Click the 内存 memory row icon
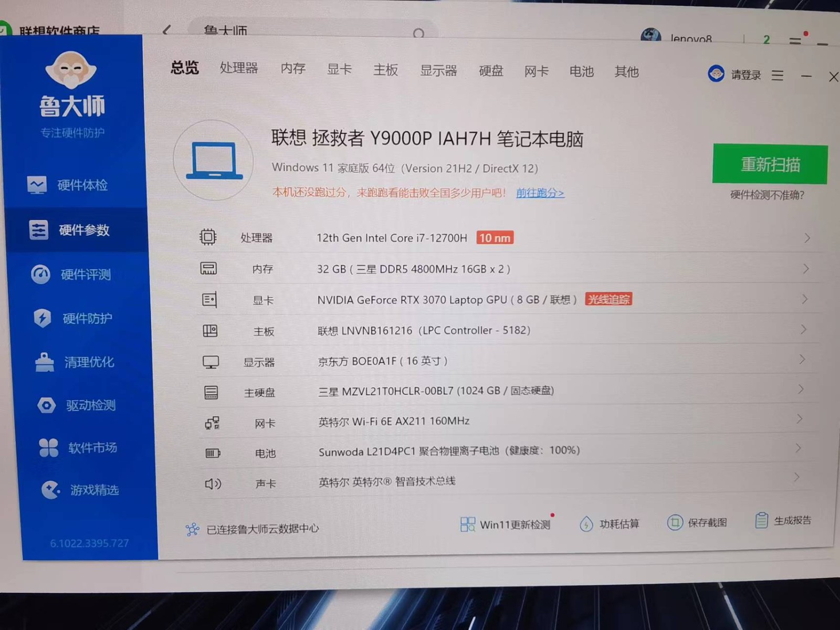Image resolution: width=840 pixels, height=630 pixels. coord(208,268)
